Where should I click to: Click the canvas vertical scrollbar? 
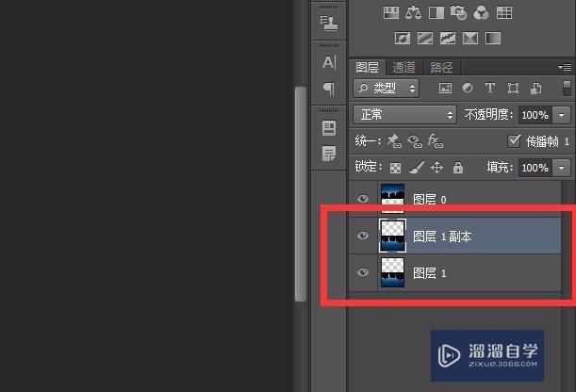301,194
